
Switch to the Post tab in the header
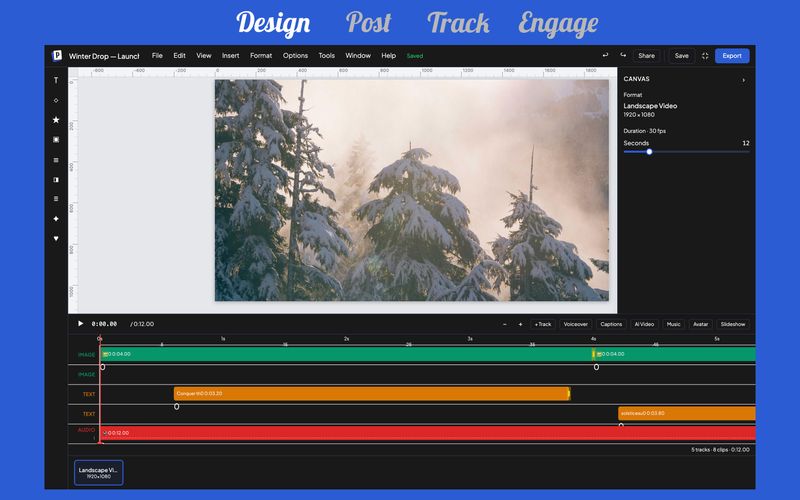coord(368,23)
